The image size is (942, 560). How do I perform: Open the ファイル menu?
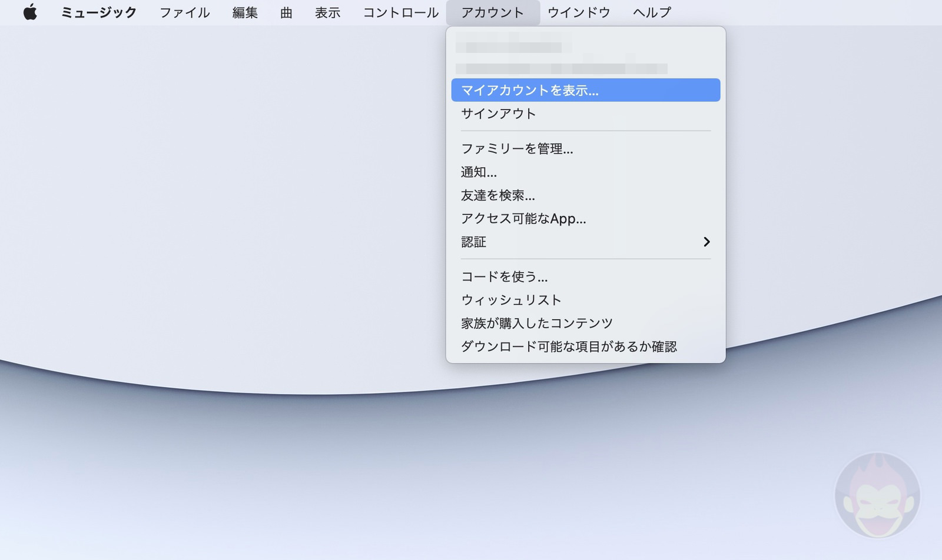pos(185,12)
